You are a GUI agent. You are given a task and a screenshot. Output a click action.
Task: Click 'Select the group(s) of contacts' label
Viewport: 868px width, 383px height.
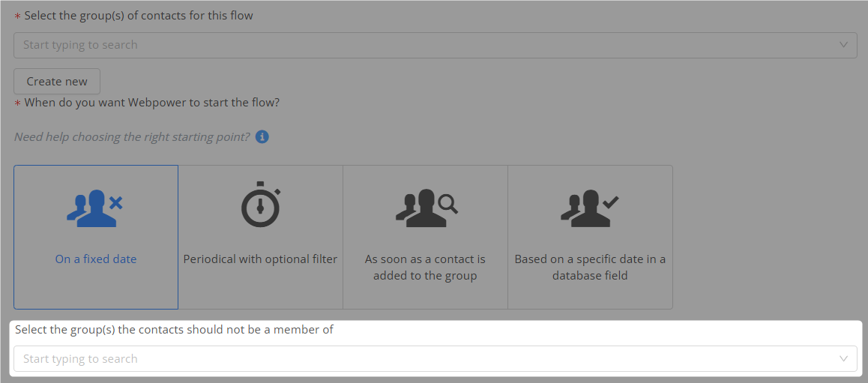139,16
